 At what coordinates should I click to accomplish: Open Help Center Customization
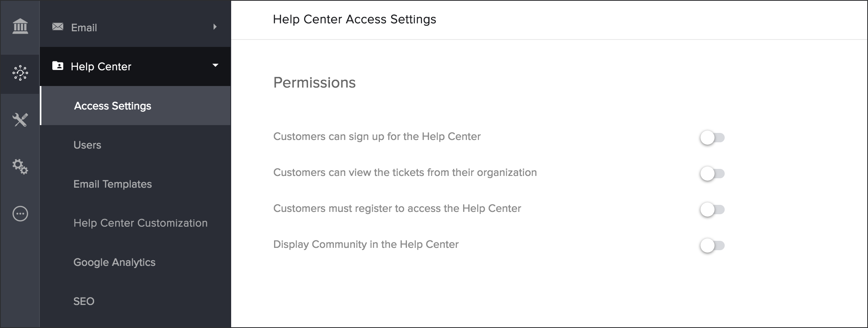[x=140, y=223]
